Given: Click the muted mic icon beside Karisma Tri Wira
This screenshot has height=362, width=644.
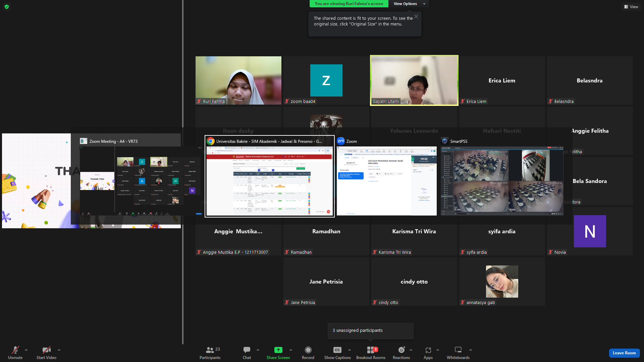Looking at the screenshot, I should click(x=375, y=252).
